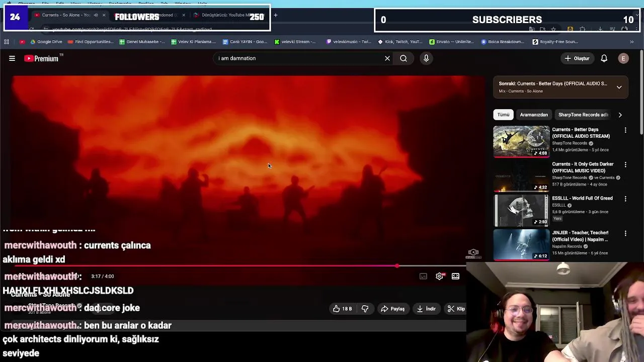Select the Tümü filter chip
The height and width of the screenshot is (362, 644).
coord(503,115)
